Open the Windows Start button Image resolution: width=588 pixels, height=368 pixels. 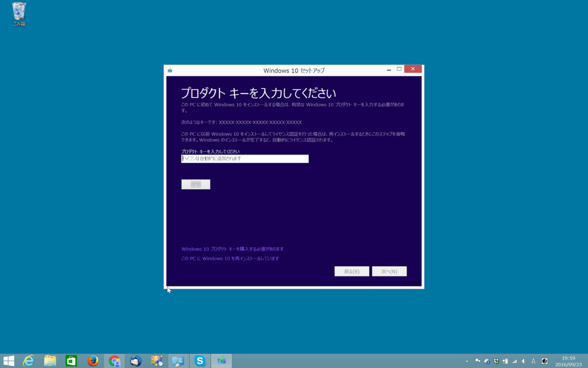coord(8,361)
